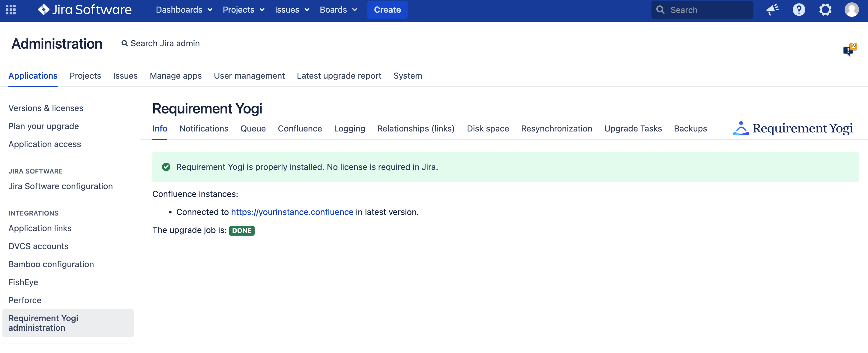Click the search magnifier in the top bar

point(661,10)
